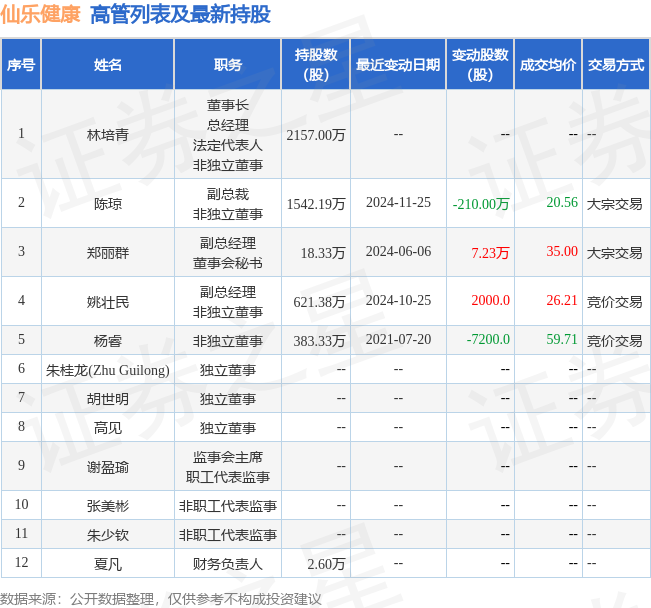Click the change value -7200.0

(488, 339)
